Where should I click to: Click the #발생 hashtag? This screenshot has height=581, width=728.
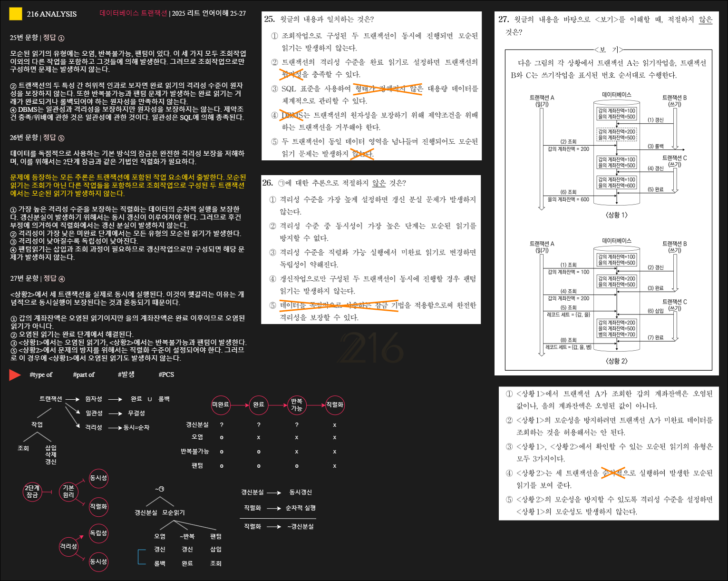(126, 374)
